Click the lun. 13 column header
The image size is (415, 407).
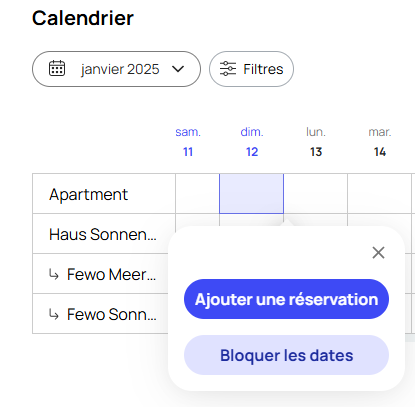click(316, 142)
